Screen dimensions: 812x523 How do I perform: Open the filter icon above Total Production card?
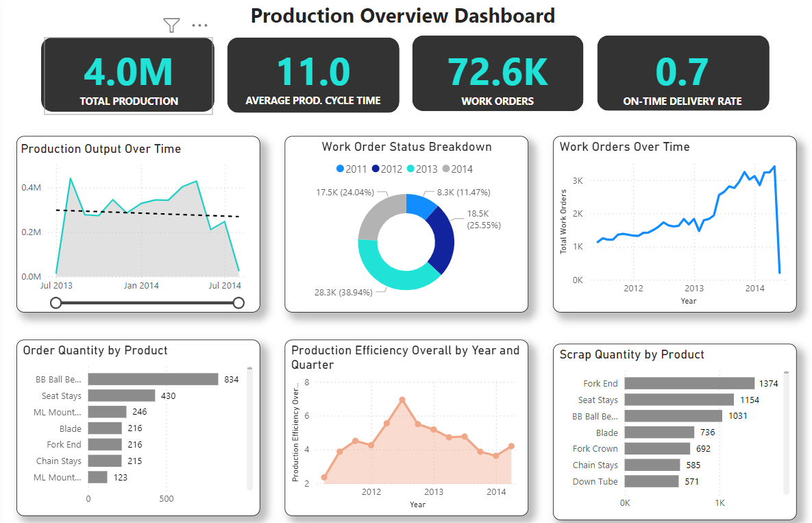coord(171,25)
